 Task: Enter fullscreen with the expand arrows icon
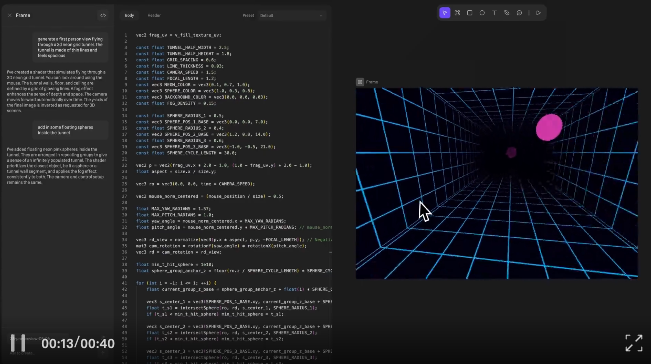click(634, 343)
